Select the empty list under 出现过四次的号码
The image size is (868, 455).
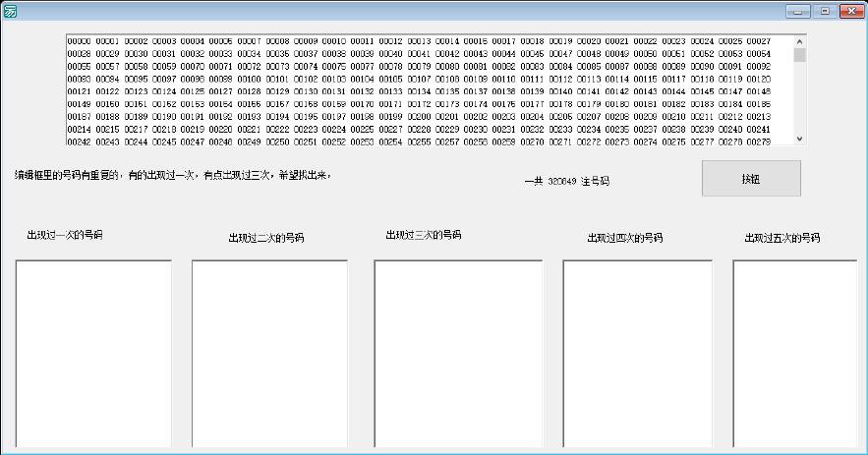[637, 353]
